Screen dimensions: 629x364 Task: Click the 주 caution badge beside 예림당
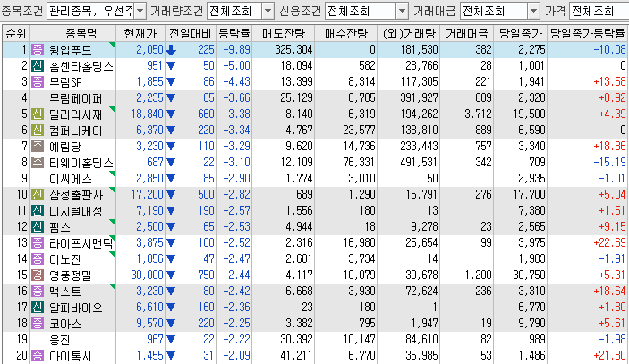tap(38, 147)
